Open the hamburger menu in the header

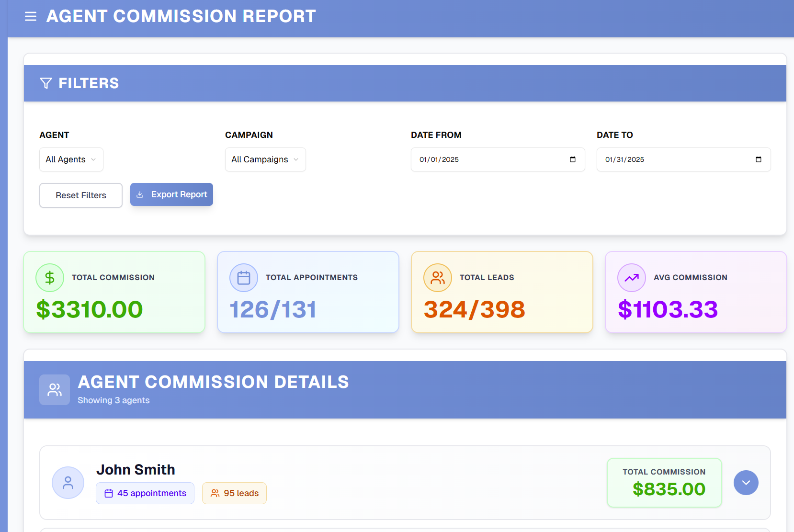pos(30,16)
